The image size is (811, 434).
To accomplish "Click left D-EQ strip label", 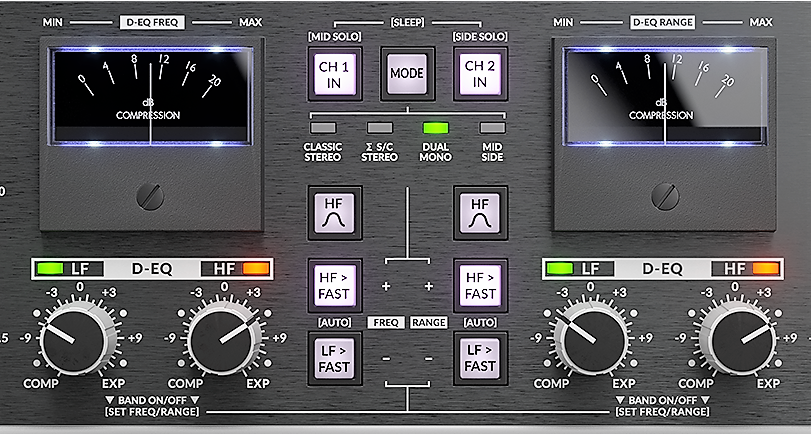I will [152, 269].
